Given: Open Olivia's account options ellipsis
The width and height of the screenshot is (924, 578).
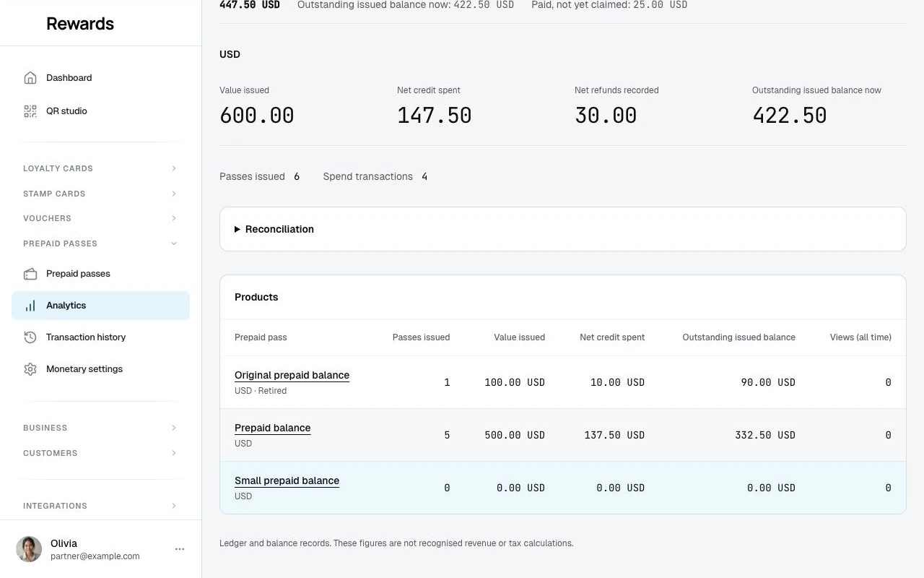Looking at the screenshot, I should click(180, 549).
